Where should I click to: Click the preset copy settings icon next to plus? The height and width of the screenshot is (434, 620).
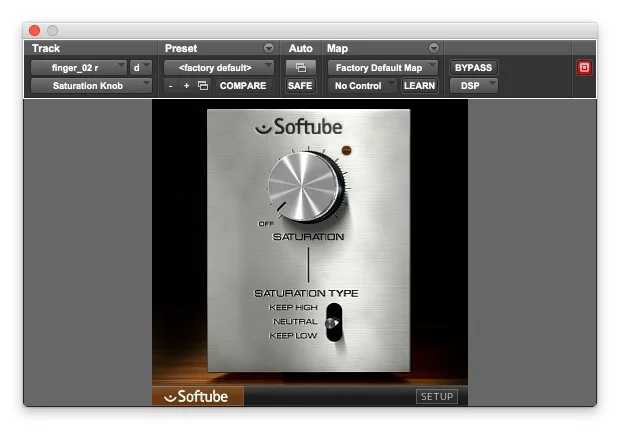[x=203, y=85]
